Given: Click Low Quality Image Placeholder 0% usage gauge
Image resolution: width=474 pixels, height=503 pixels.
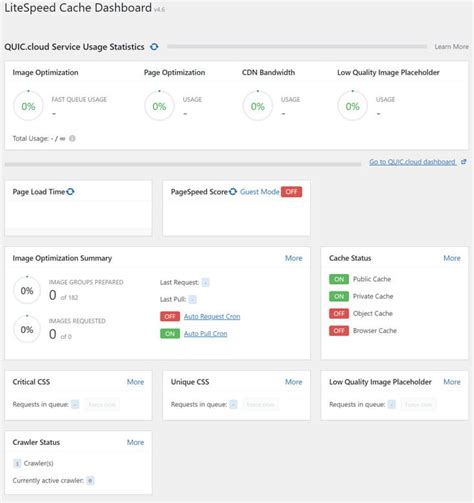Looking at the screenshot, I should pos(353,106).
